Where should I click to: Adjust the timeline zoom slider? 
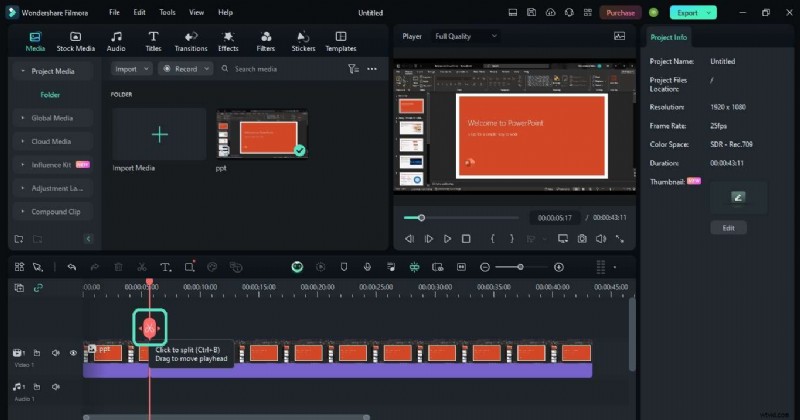point(521,267)
